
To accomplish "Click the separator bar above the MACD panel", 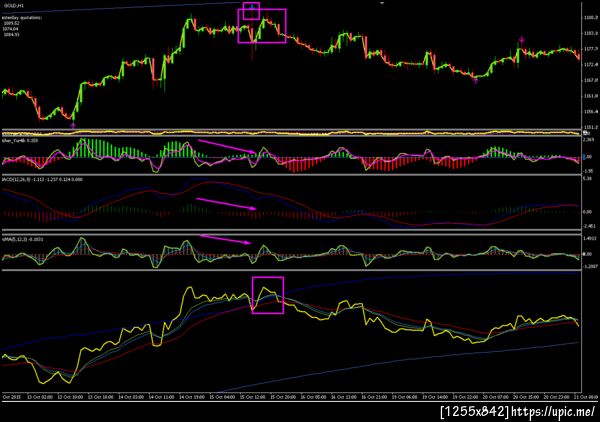I will 291,175.
